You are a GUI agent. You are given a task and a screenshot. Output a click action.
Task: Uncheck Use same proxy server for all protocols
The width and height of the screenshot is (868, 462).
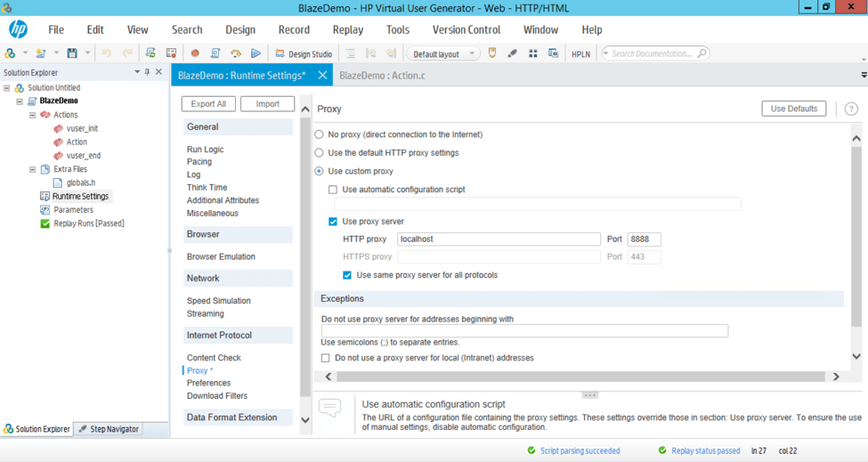click(x=347, y=275)
